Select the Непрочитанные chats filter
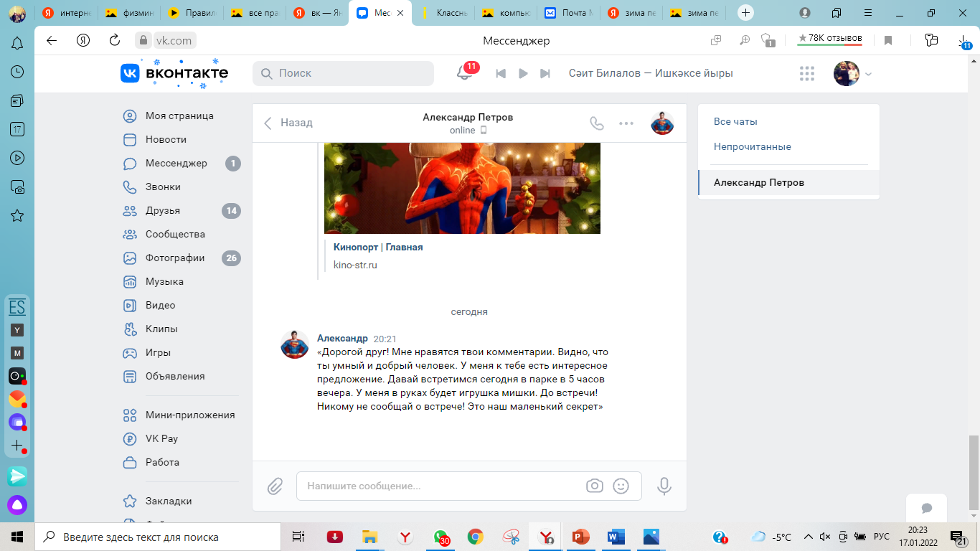980x551 pixels. coord(752,146)
